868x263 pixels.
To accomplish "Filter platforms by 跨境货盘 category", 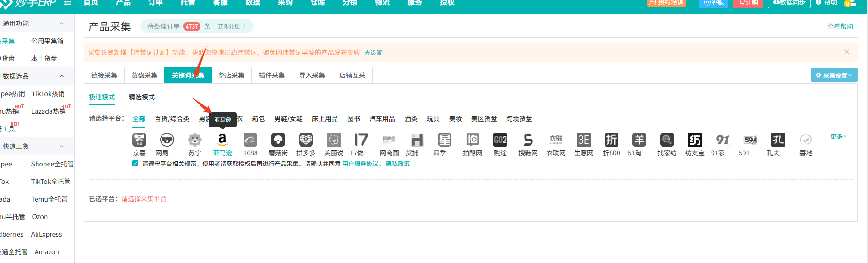I will coord(519,119).
